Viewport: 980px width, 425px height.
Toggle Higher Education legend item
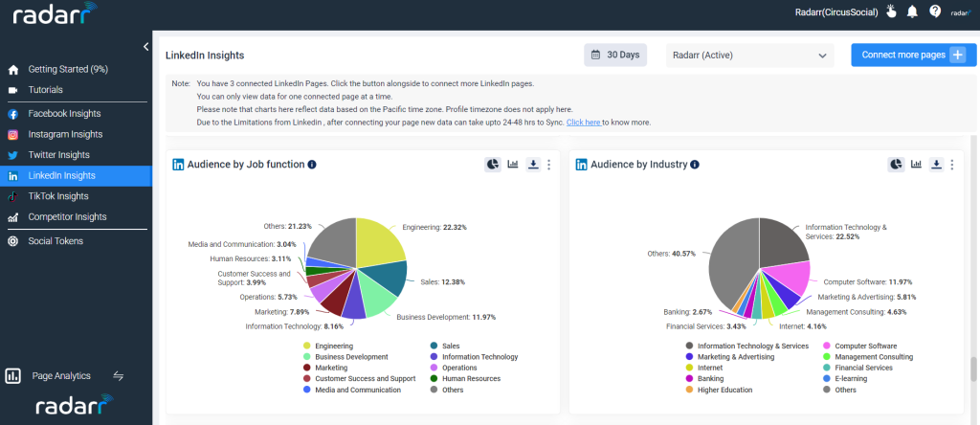click(719, 390)
